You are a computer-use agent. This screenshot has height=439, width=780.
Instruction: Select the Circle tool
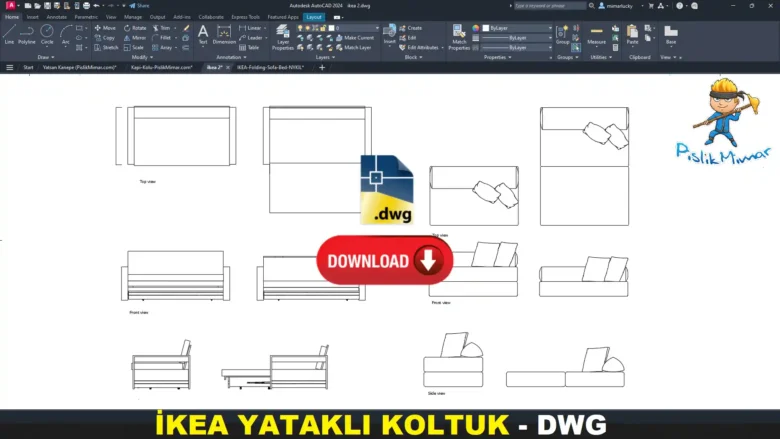tap(47, 35)
